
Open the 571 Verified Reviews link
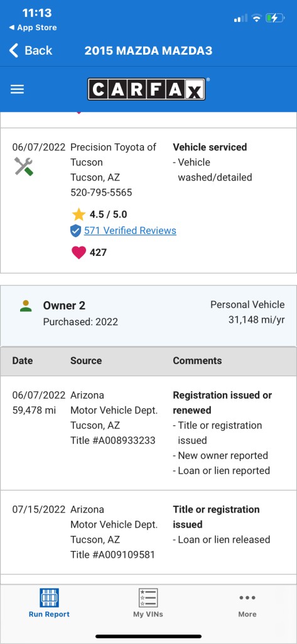[x=130, y=231]
